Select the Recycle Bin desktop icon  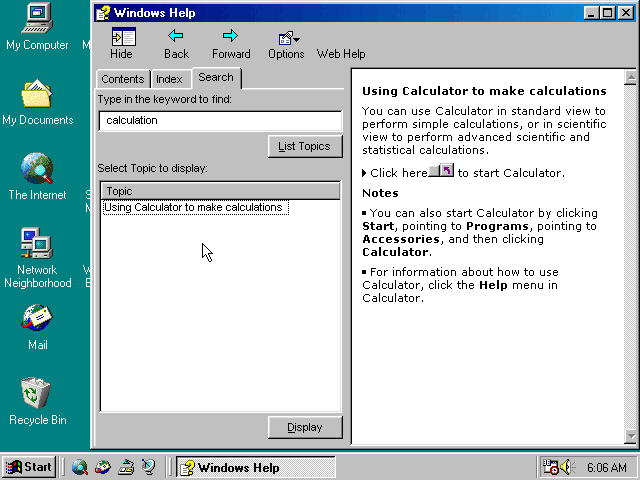(37, 402)
